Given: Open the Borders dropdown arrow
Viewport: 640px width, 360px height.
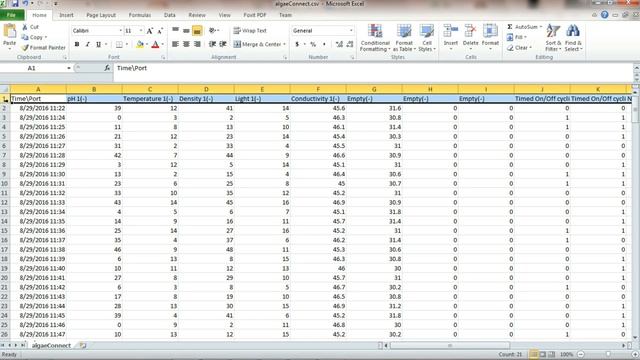Looking at the screenshot, I should [127, 44].
